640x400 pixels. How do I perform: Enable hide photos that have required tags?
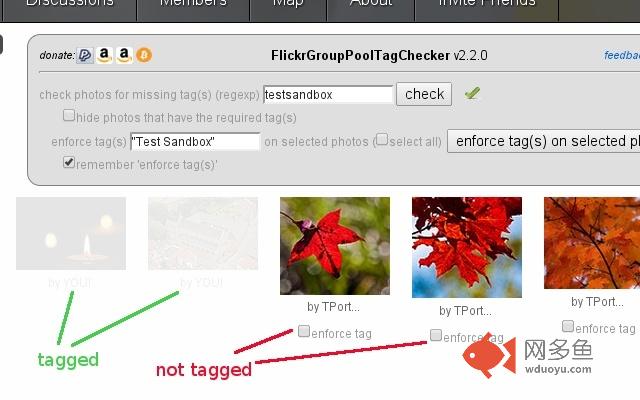pyautogui.click(x=69, y=116)
